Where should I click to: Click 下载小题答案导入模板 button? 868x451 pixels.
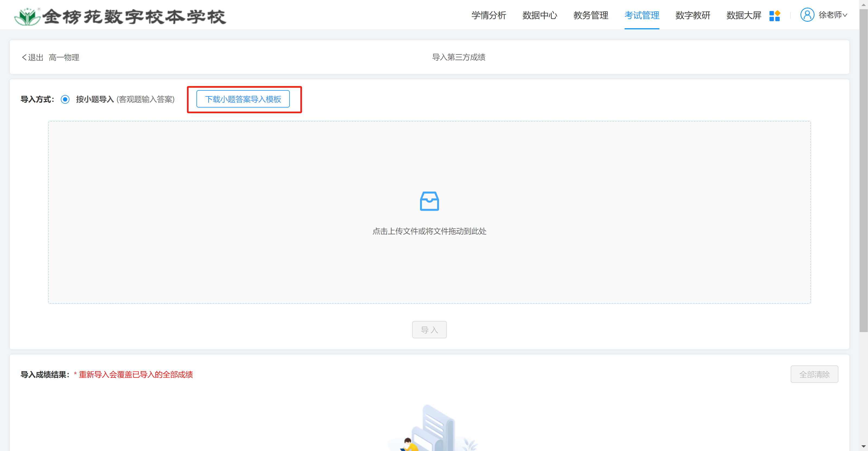[x=243, y=99]
